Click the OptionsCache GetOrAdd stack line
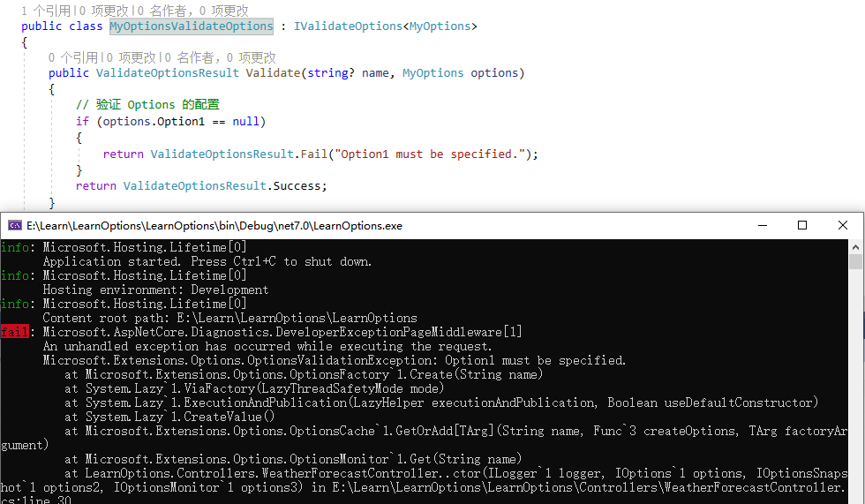 [x=424, y=438]
